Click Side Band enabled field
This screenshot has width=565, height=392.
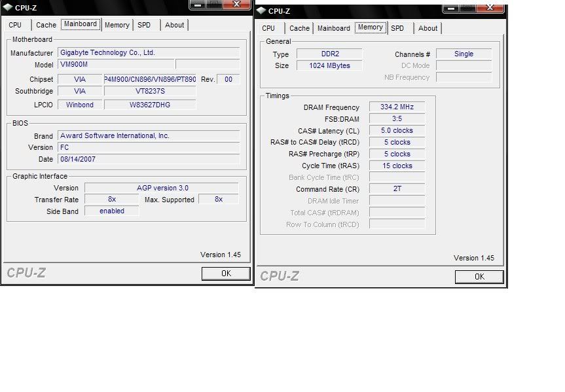tap(112, 211)
